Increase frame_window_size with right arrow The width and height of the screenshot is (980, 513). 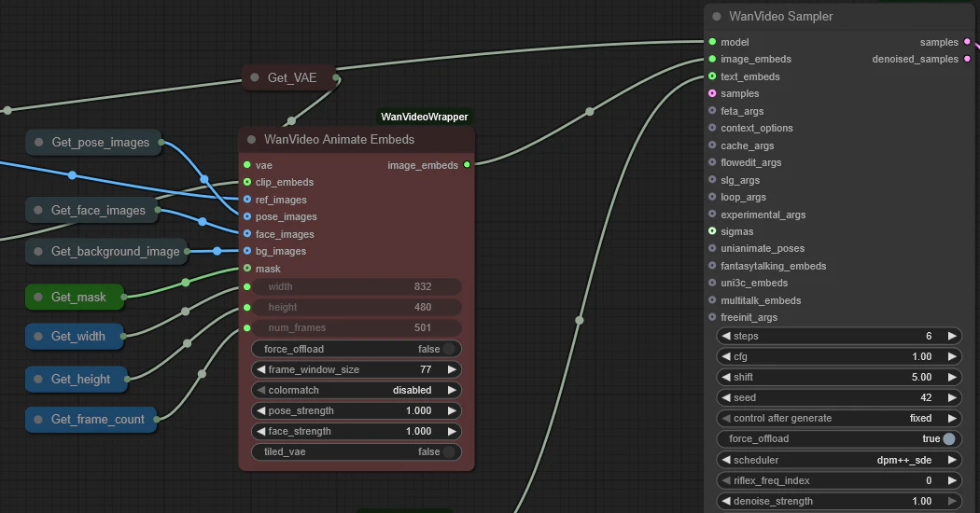pos(451,369)
